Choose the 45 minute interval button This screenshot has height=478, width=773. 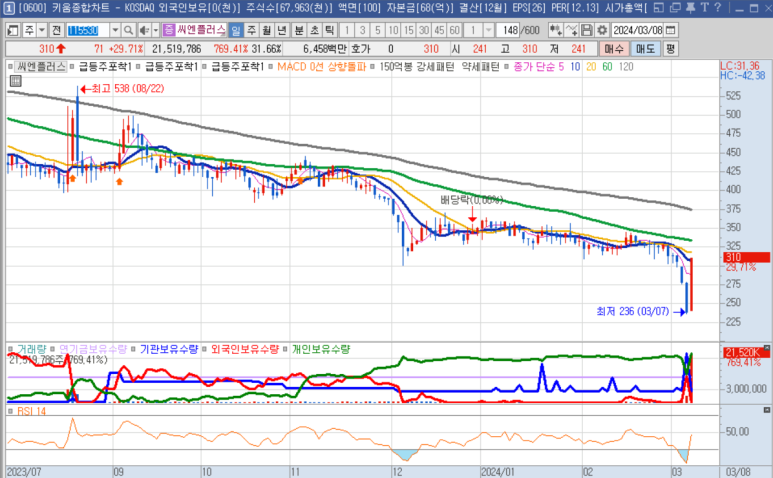coord(439,30)
